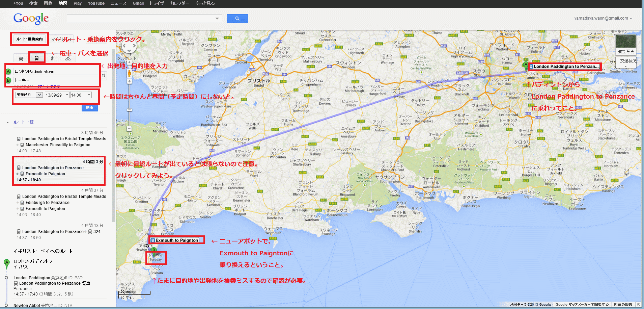Select the car driving mode icon
The width and height of the screenshot is (644, 309).
click(21, 58)
